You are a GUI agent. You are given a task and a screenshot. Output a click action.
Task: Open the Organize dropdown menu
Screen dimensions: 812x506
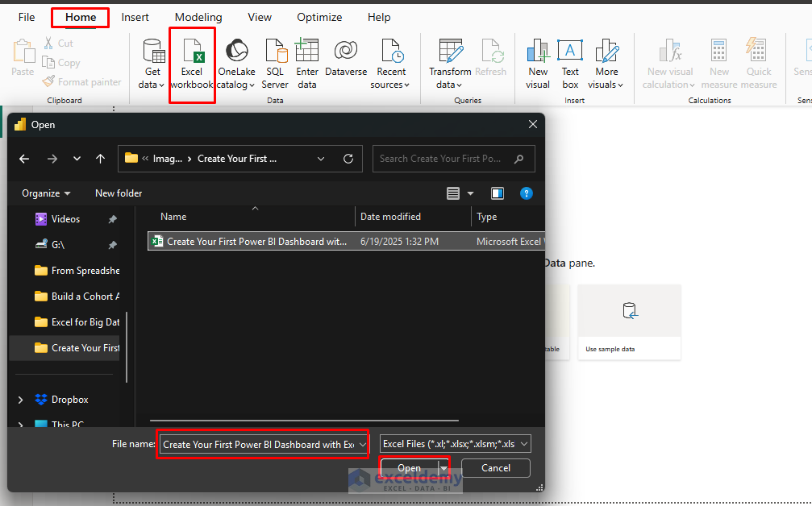[x=46, y=193]
